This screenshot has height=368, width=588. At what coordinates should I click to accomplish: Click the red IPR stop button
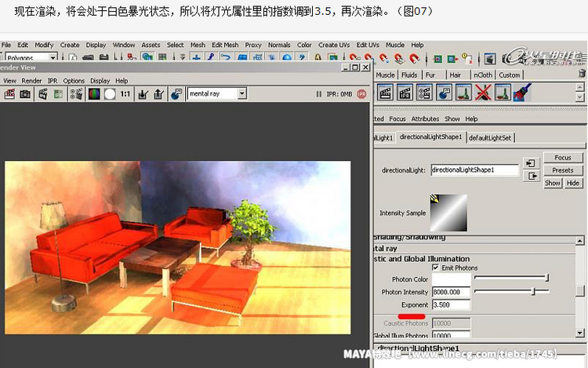coord(362,94)
